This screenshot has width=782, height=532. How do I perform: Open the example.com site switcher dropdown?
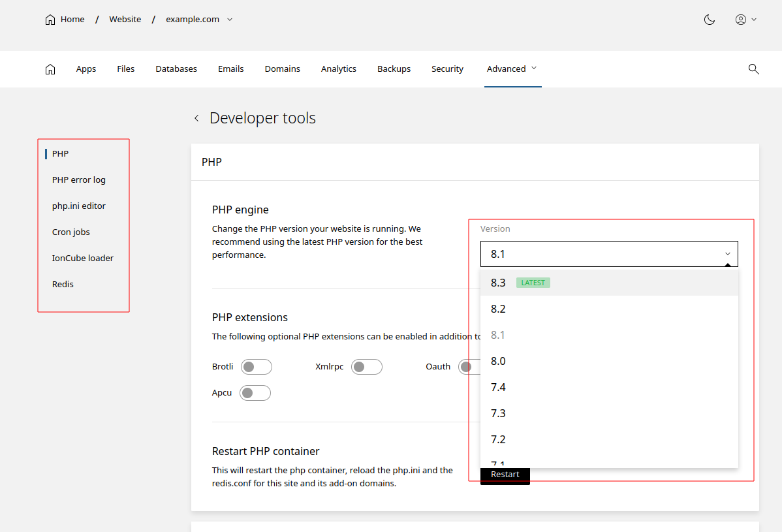coord(229,20)
